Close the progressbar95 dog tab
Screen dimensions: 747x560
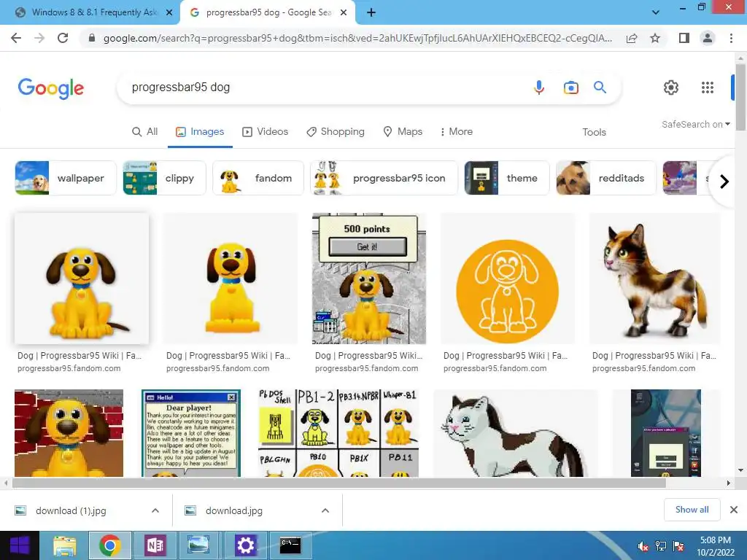click(x=344, y=12)
